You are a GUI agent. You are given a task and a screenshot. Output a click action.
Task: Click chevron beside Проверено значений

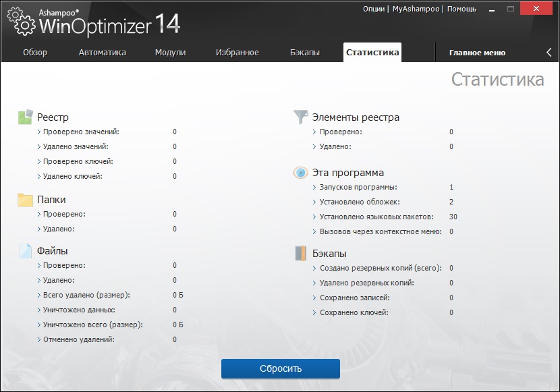point(39,132)
